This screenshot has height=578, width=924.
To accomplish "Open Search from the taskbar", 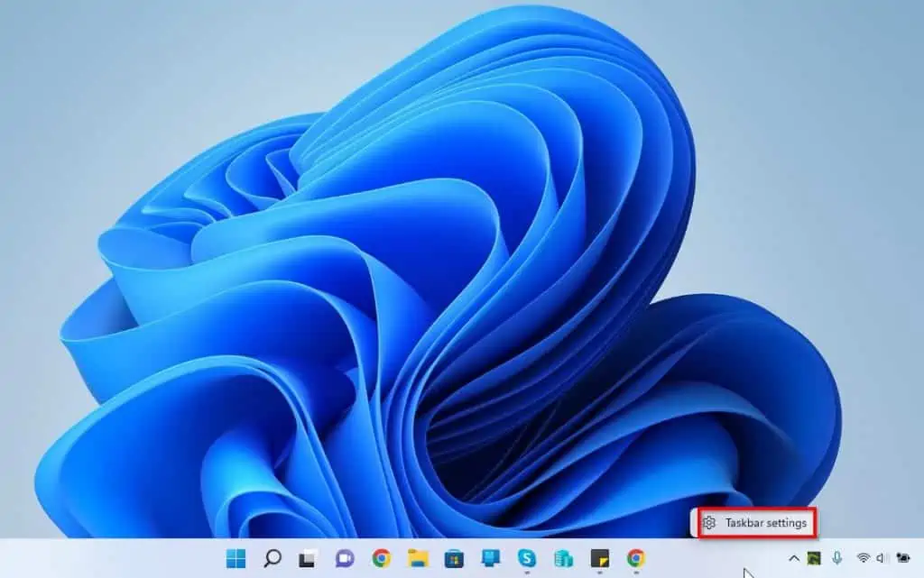I will coord(272,557).
